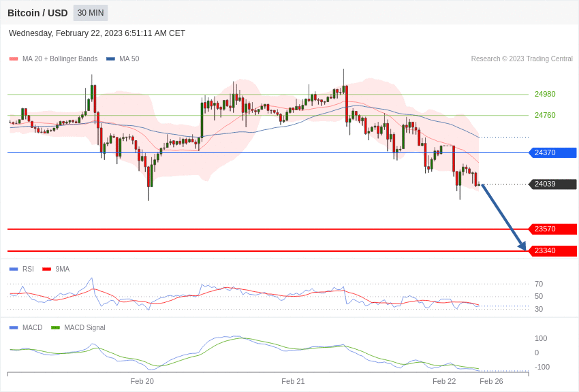Click the red 23340 support price tag

tap(553, 250)
